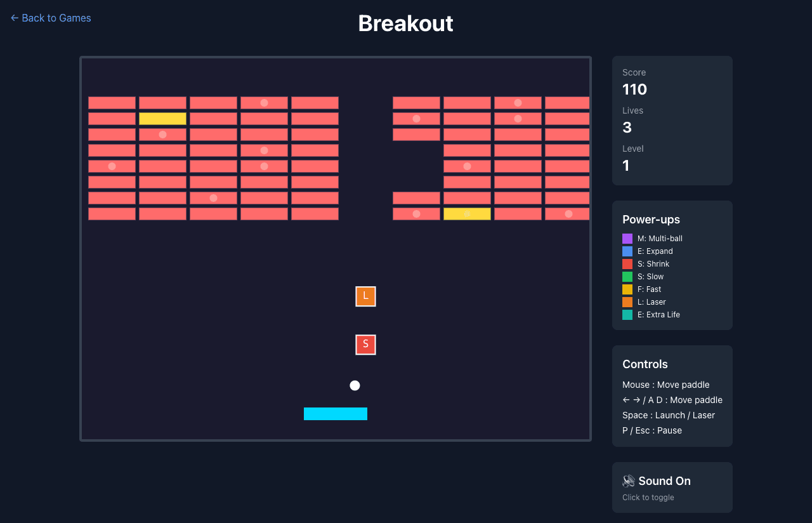Click the speaker icon next to Sound On

pos(628,480)
